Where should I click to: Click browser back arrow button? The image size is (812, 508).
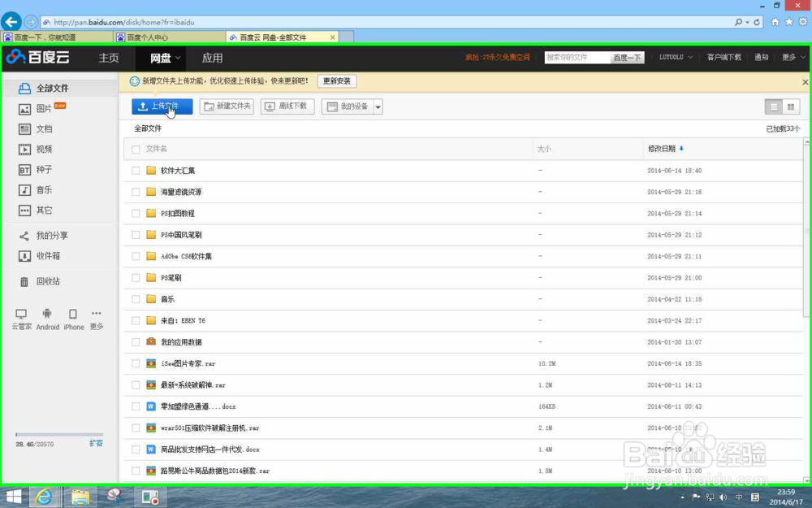[x=11, y=22]
